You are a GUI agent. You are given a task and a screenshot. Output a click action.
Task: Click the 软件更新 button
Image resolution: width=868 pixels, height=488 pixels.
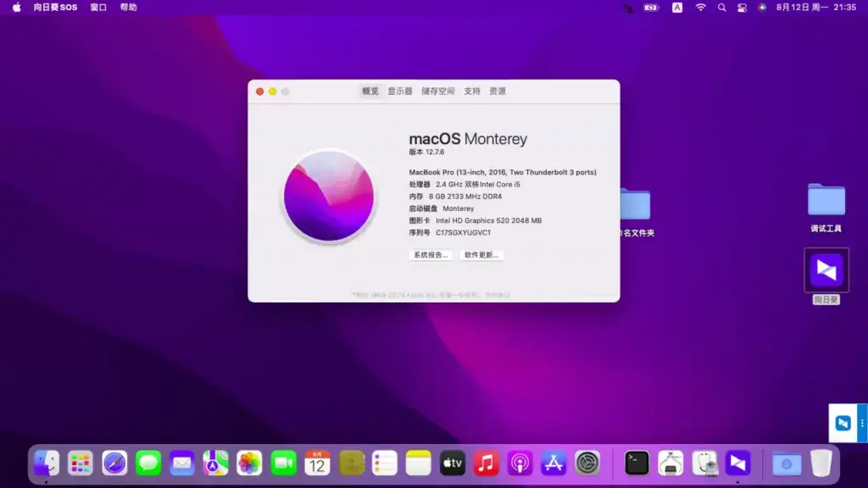(x=481, y=255)
